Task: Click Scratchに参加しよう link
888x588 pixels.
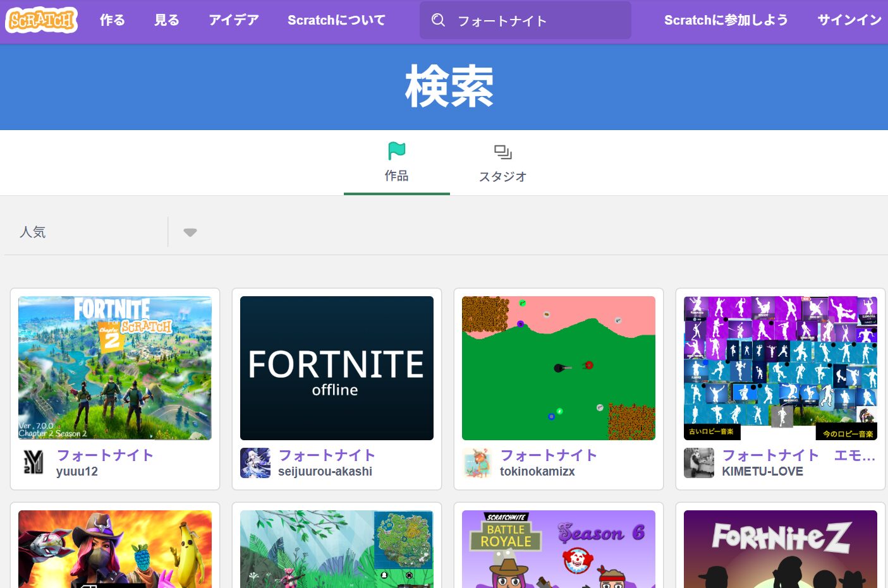Action: click(x=726, y=20)
